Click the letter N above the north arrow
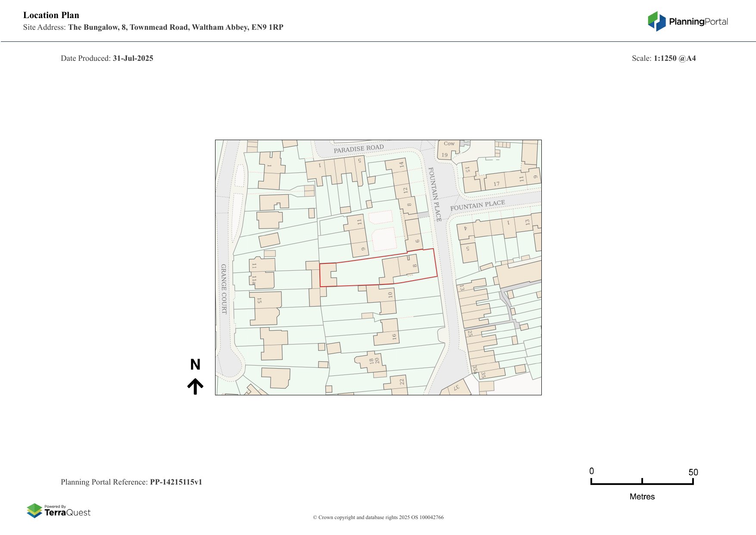This screenshot has height=535, width=756. click(x=195, y=365)
